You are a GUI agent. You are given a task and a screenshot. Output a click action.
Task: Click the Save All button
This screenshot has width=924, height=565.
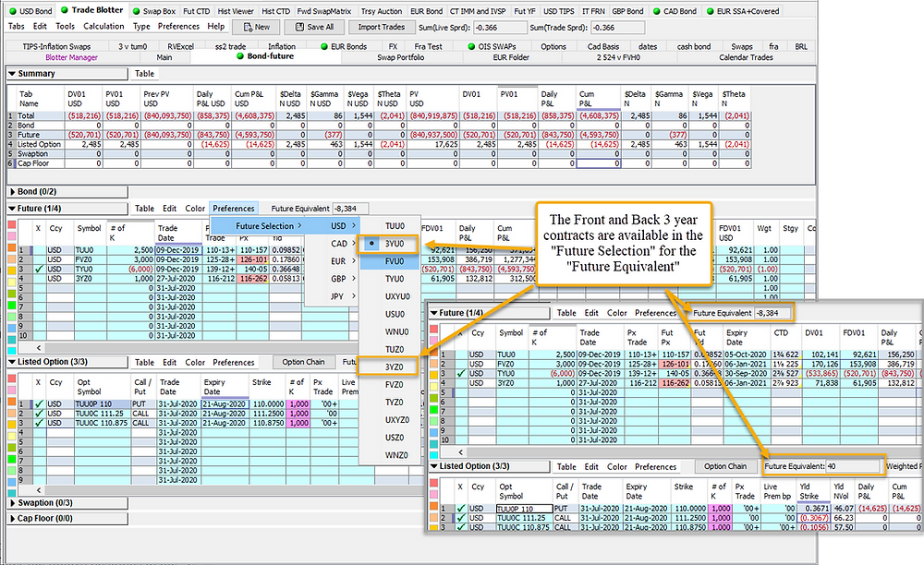point(314,27)
